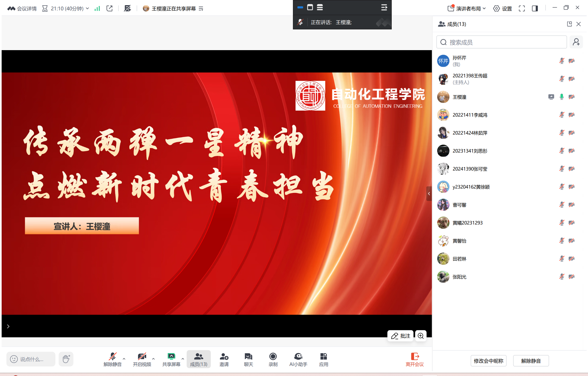
Task: Click the raise hand icon
Action: 66,359
